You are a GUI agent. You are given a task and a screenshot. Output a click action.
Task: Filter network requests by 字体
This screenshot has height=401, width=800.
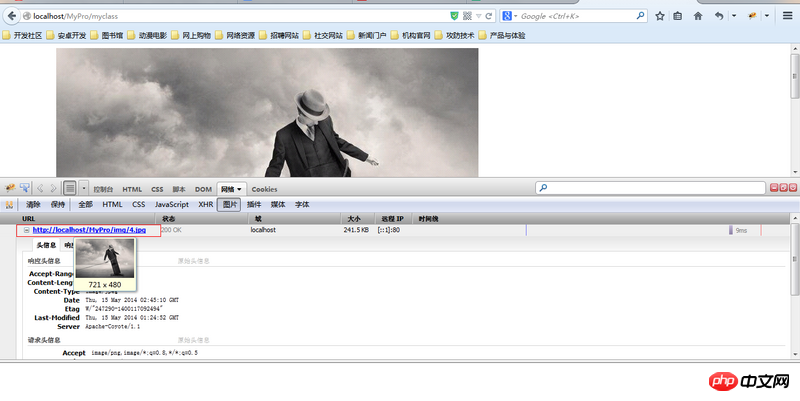(x=302, y=205)
